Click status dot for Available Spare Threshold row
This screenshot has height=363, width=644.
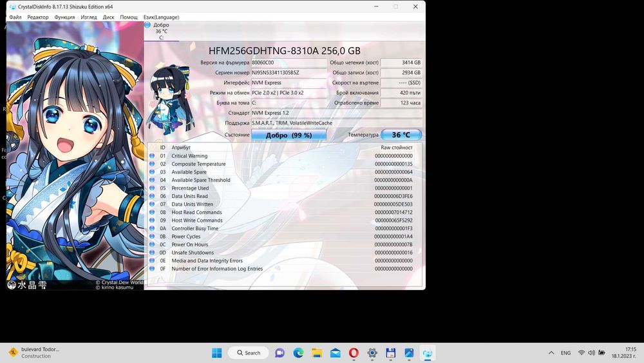[152, 180]
